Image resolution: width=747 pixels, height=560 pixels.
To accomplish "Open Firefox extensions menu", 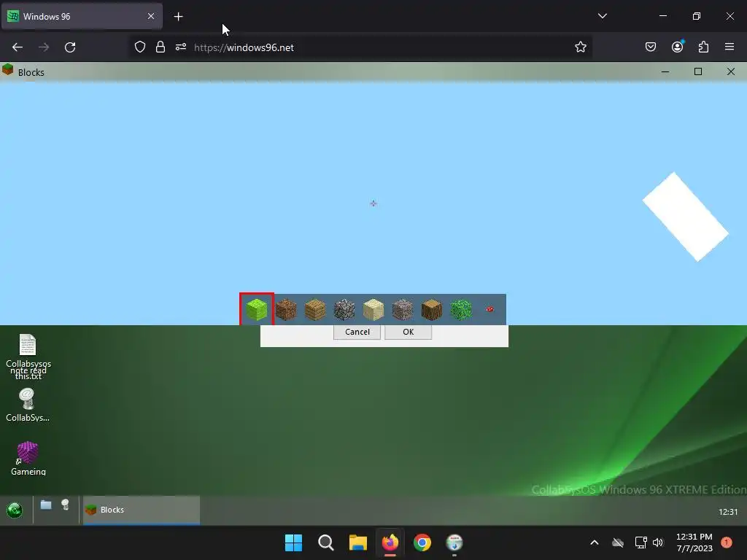I will pyautogui.click(x=703, y=47).
